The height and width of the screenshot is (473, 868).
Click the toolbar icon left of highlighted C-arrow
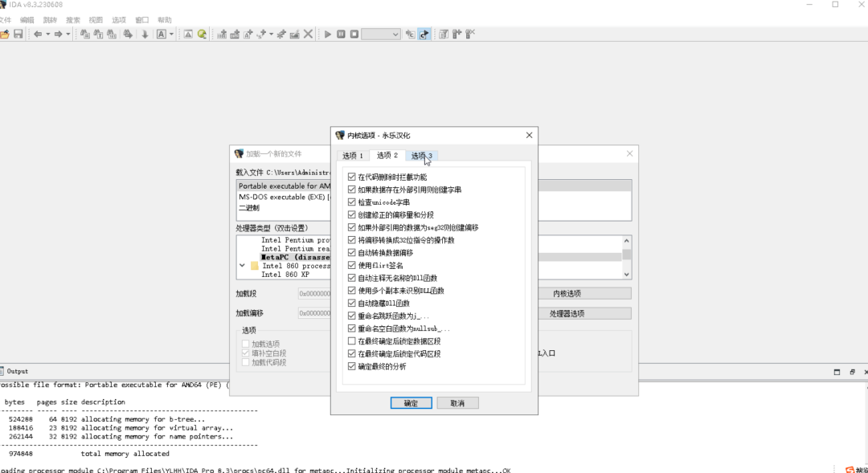[410, 35]
